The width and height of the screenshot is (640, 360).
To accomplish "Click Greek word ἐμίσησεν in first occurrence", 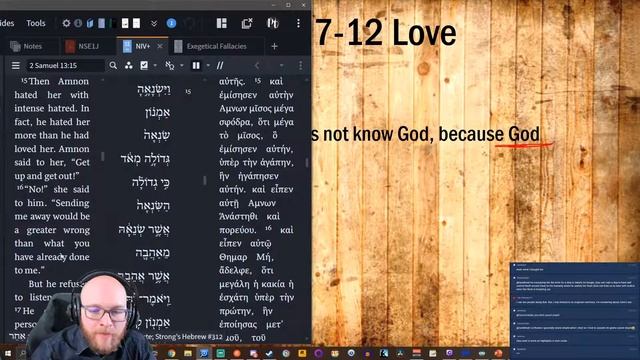I will coord(238,95).
